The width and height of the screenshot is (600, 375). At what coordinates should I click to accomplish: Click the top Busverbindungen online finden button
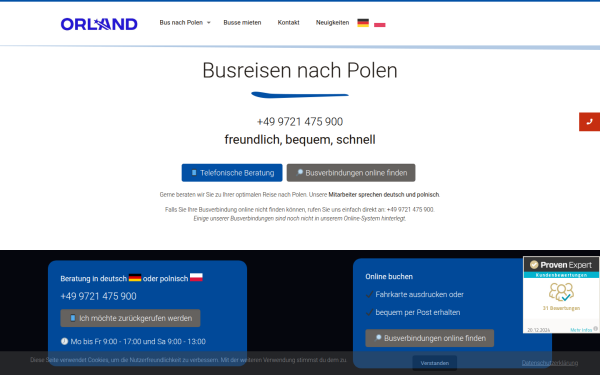351,173
